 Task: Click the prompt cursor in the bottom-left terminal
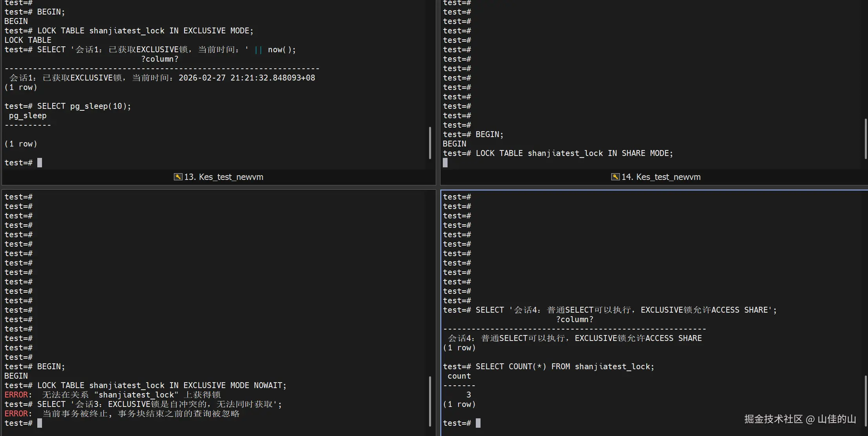40,423
